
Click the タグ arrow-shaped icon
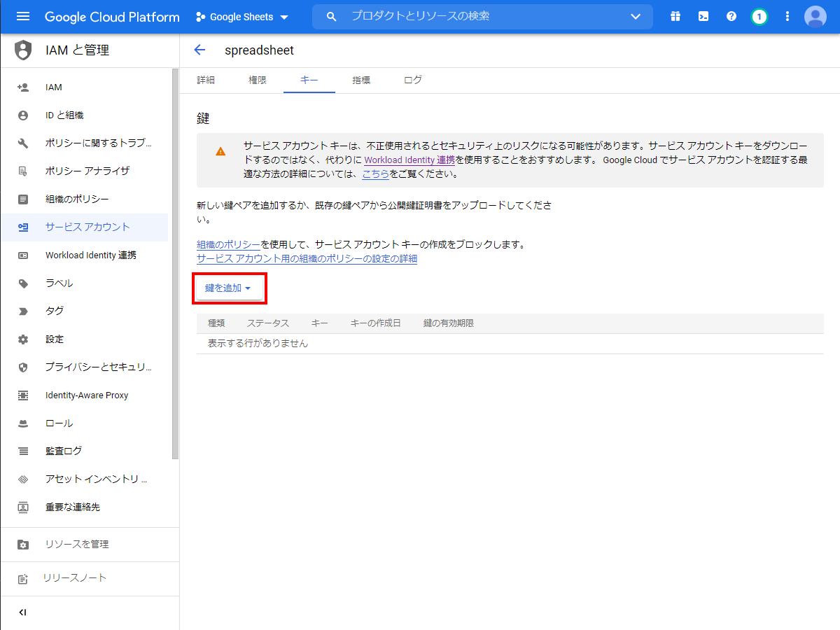[x=23, y=311]
